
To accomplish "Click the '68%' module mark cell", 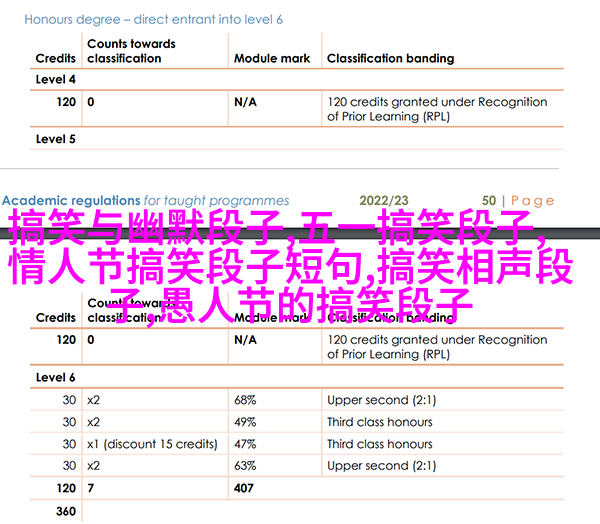I will (246, 400).
